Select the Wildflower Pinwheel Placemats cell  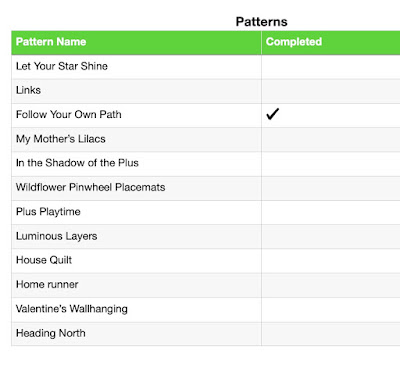136,188
